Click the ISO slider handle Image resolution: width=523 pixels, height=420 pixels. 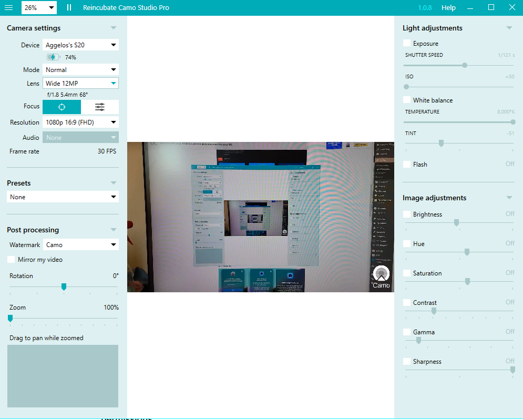coord(406,87)
